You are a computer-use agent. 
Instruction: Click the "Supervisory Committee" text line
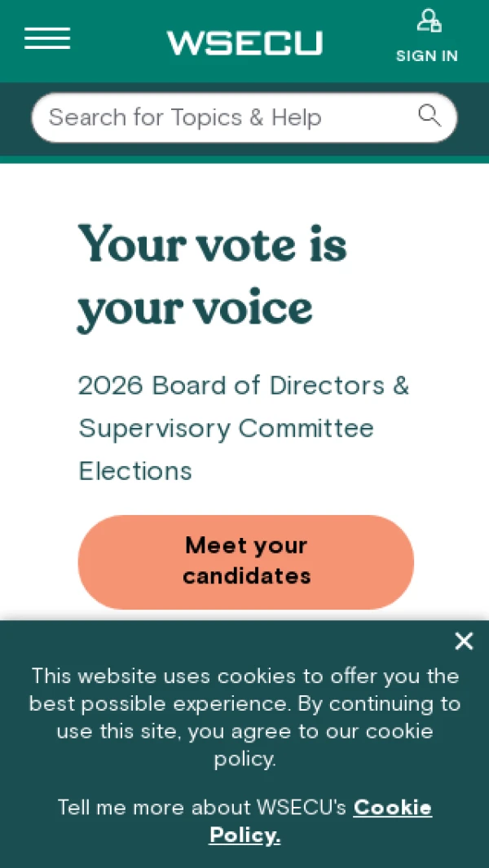(x=226, y=428)
